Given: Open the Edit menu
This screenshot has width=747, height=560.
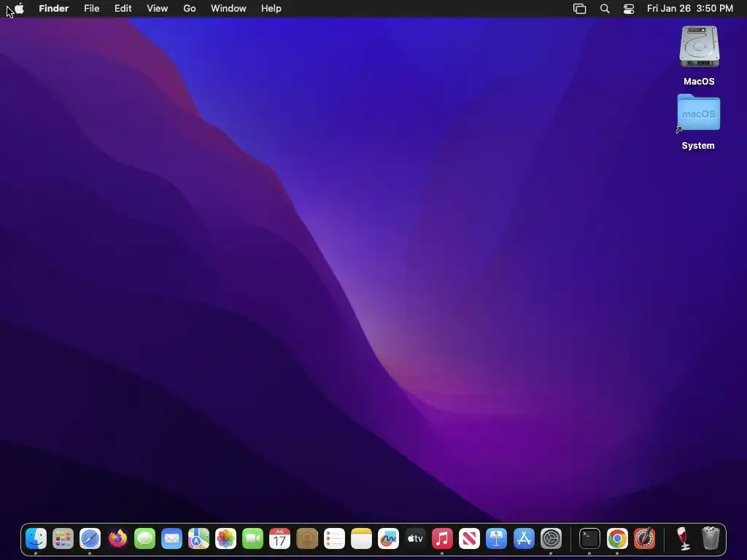Looking at the screenshot, I should pos(123,9).
